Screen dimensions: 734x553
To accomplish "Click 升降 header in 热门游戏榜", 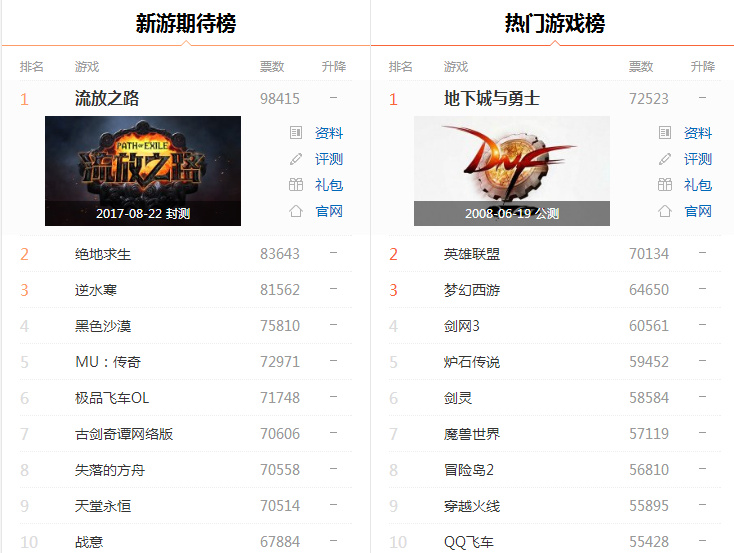I will [x=703, y=66].
